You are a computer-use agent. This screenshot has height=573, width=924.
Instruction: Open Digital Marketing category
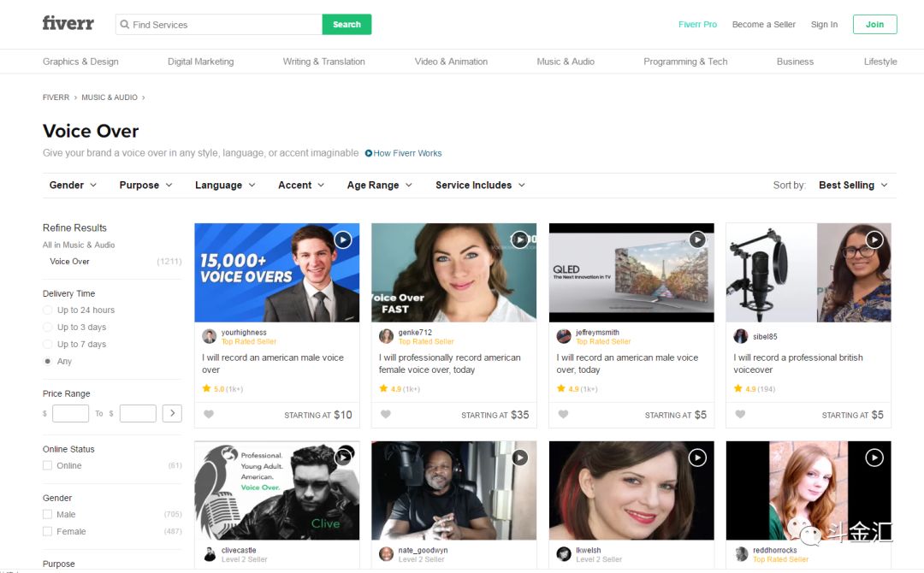(200, 62)
